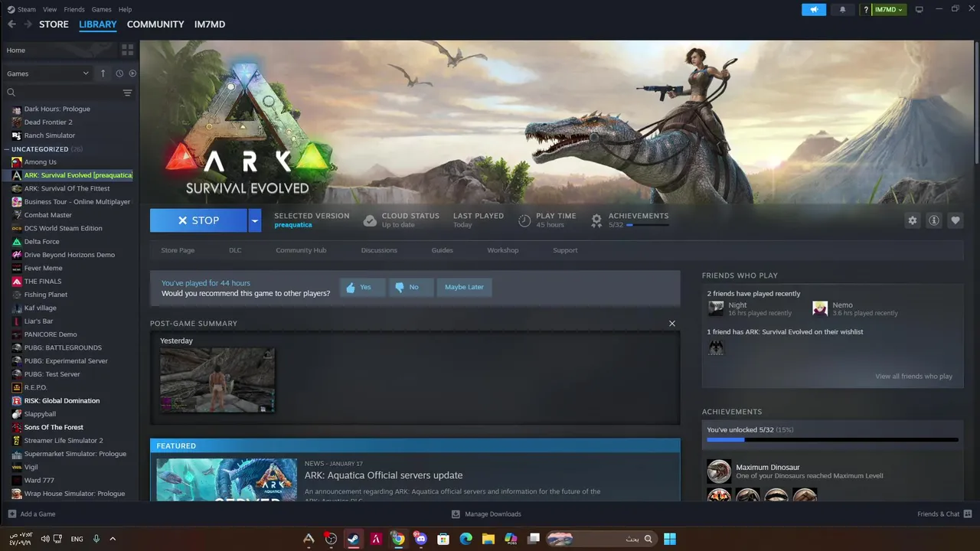Open ARK: Aquatica Official servers update news
The image size is (980, 551).
click(x=384, y=475)
